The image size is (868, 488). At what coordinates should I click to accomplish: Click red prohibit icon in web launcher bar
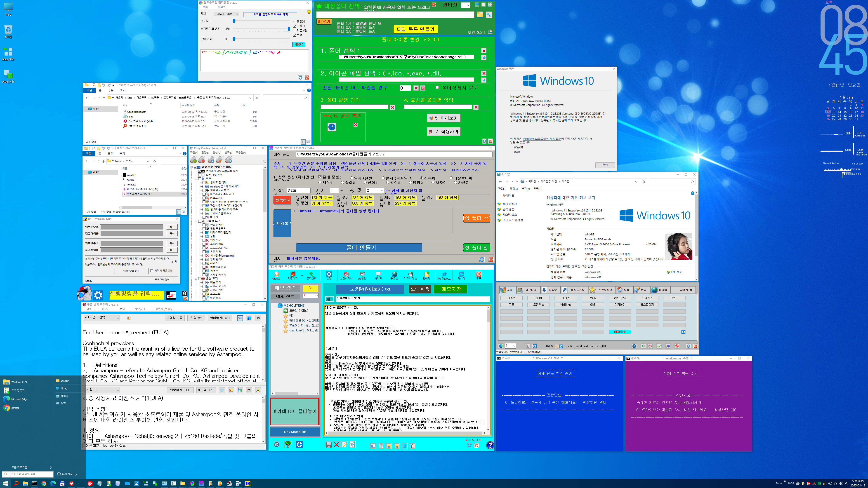[x=677, y=346]
